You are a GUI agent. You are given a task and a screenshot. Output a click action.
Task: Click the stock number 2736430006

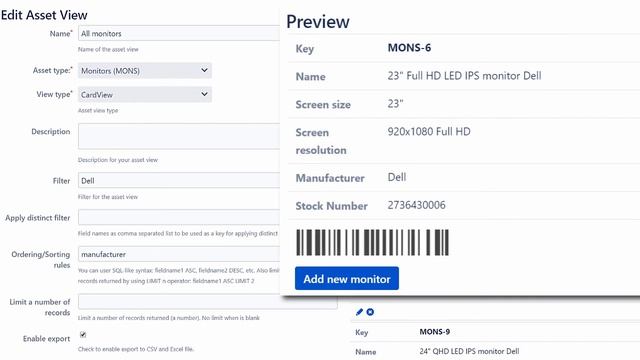(x=416, y=205)
